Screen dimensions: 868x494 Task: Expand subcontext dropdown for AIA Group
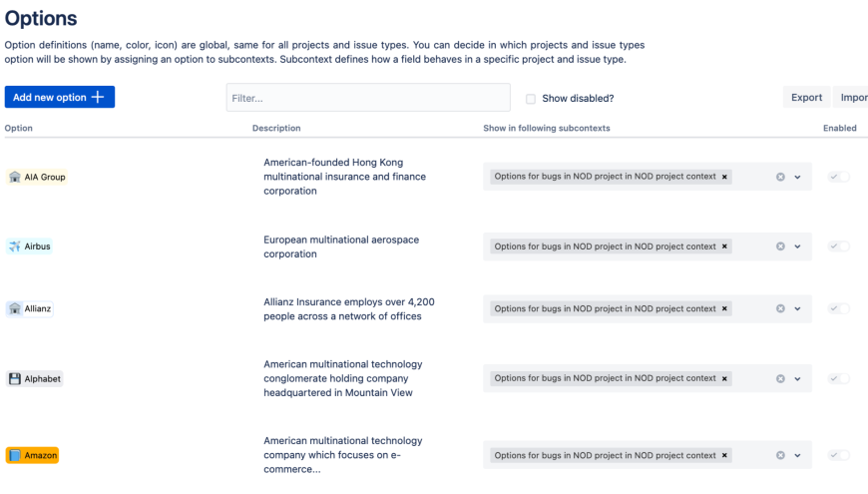[798, 177]
